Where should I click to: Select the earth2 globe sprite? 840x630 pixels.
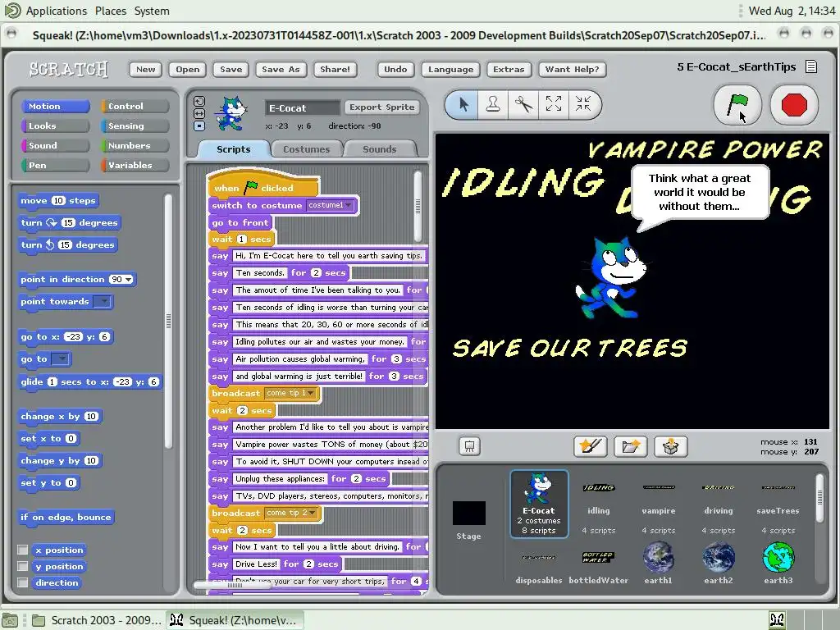coord(719,561)
